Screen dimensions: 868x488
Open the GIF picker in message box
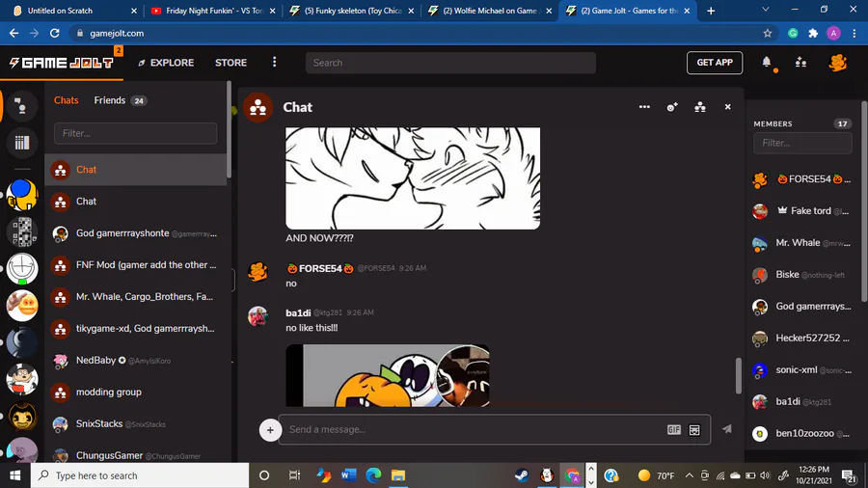674,429
